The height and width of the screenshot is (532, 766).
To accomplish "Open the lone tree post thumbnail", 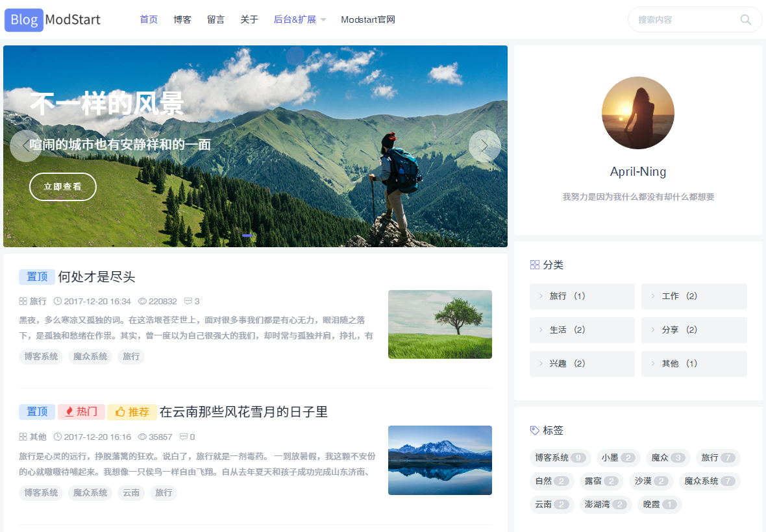I will [x=439, y=324].
